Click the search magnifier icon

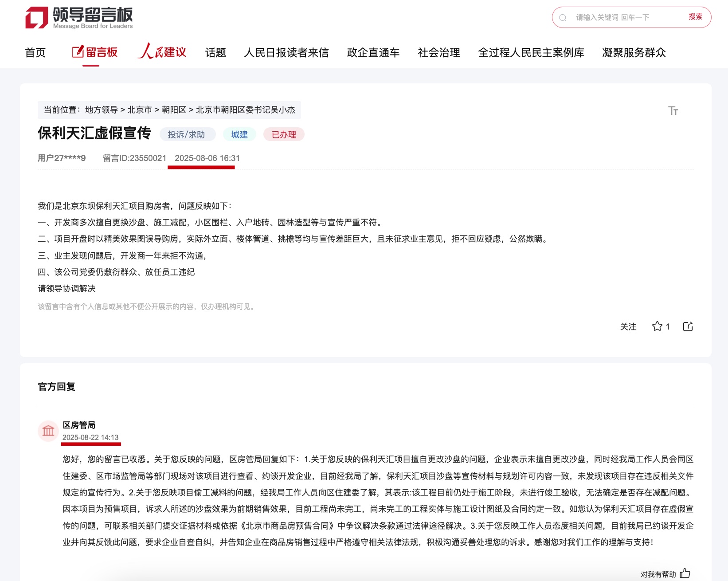tap(563, 18)
